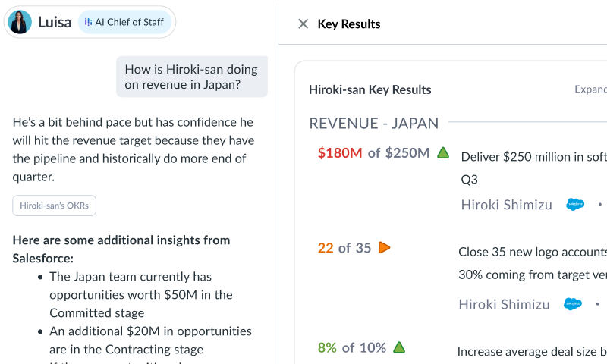607x364 pixels.
Task: Click 'Close 35 new logo accounts' text
Action: (533, 263)
